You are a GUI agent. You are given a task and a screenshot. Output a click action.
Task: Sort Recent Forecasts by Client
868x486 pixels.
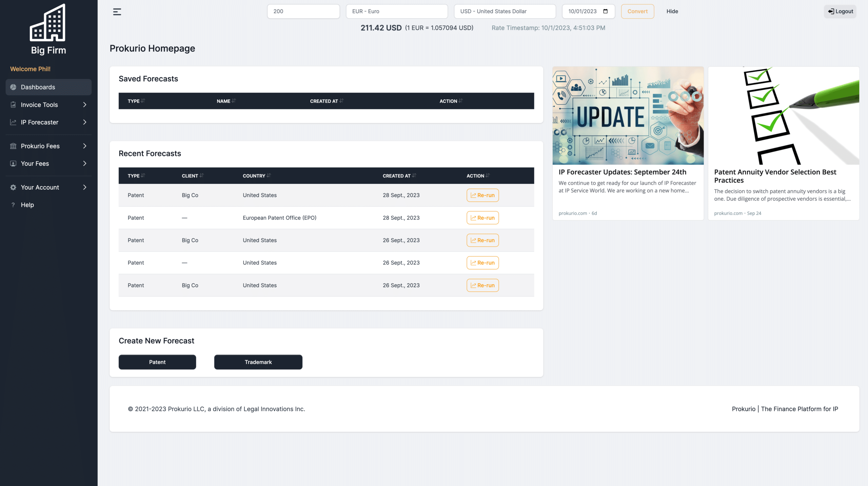pyautogui.click(x=193, y=176)
